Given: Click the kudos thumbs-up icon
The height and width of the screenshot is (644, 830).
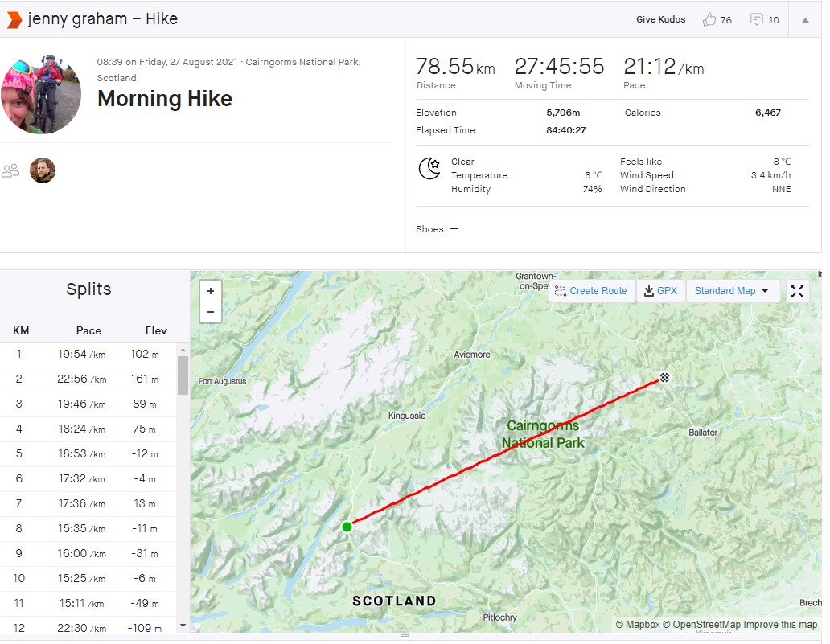Looking at the screenshot, I should [x=709, y=19].
